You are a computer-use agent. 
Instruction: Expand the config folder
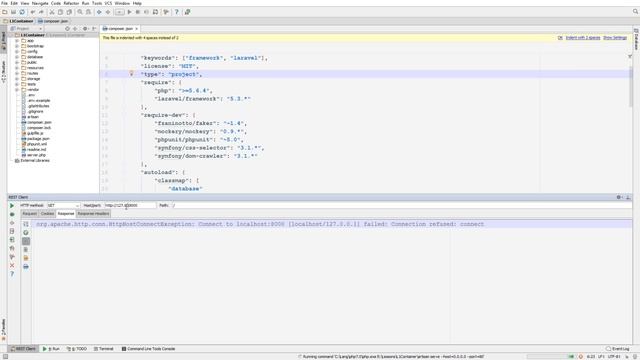coord(17,51)
